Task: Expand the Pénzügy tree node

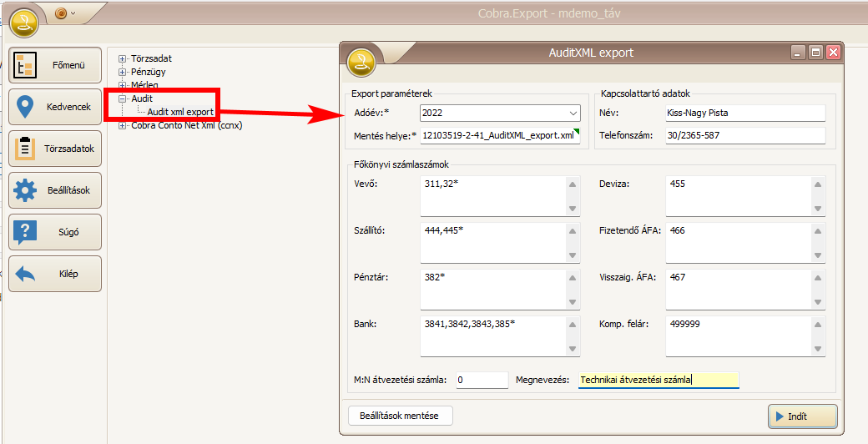Action: click(x=123, y=72)
